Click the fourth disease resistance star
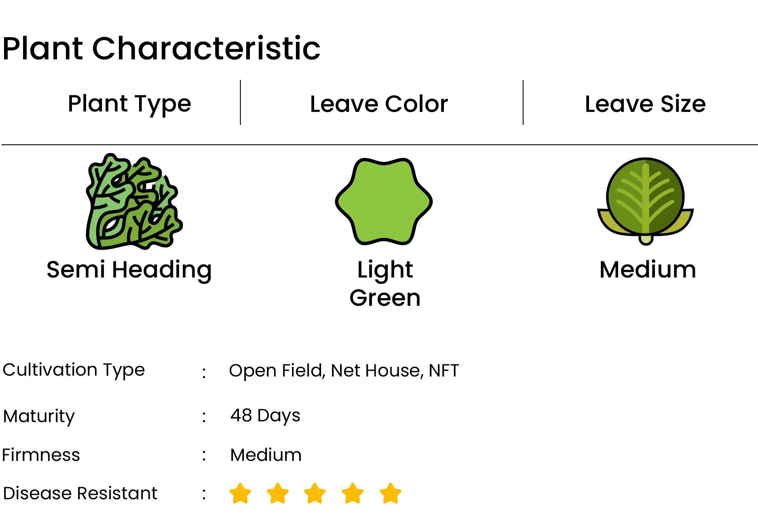 [x=353, y=493]
